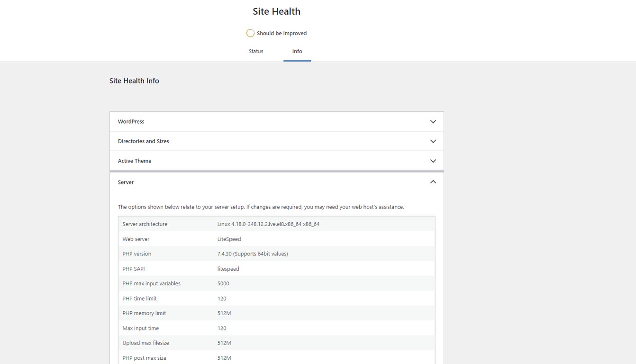The height and width of the screenshot is (364, 636).
Task: Expand the WordPress section
Action: 276,121
